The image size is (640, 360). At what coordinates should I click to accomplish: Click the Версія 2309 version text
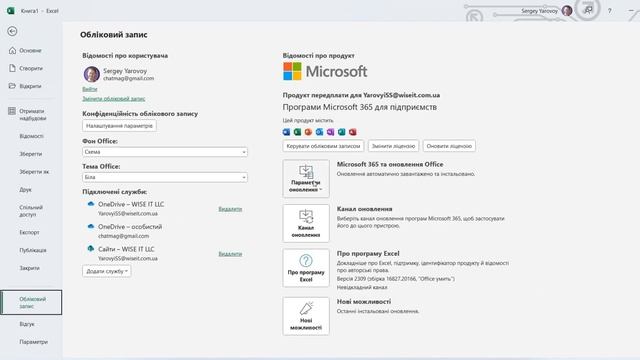396,279
